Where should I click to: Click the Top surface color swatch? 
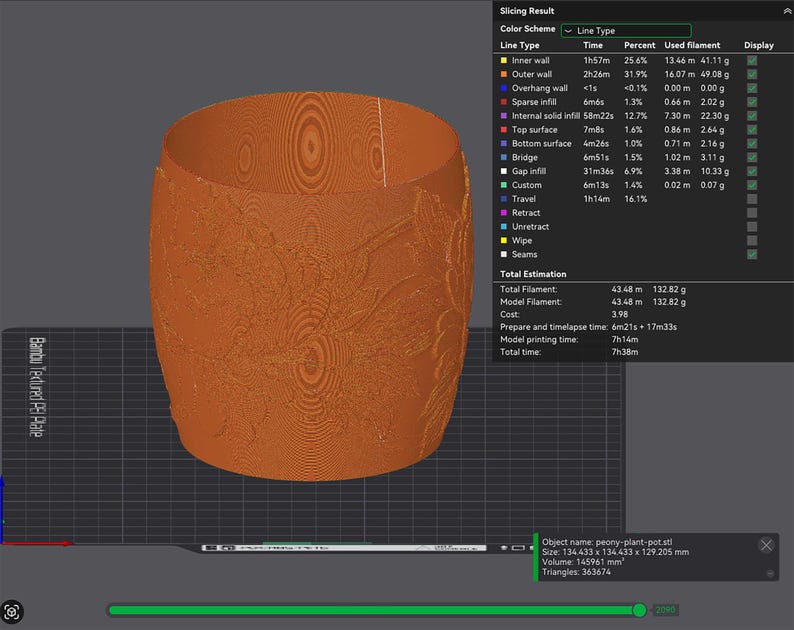pyautogui.click(x=504, y=130)
